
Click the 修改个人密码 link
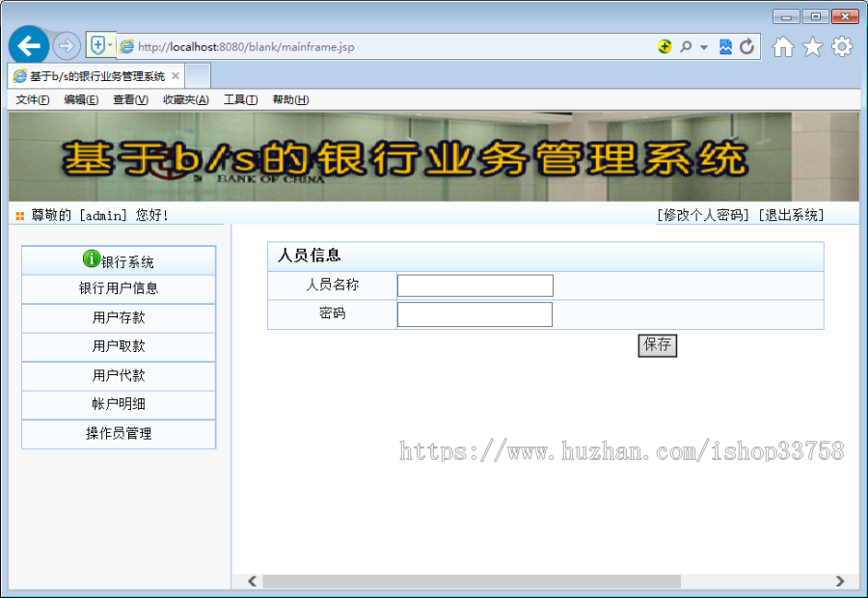701,215
